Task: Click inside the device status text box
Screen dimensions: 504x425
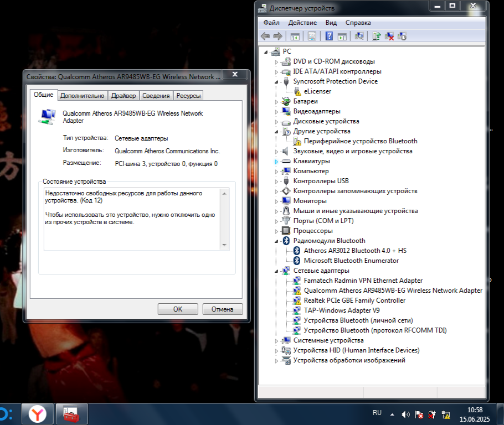Action: (x=132, y=219)
